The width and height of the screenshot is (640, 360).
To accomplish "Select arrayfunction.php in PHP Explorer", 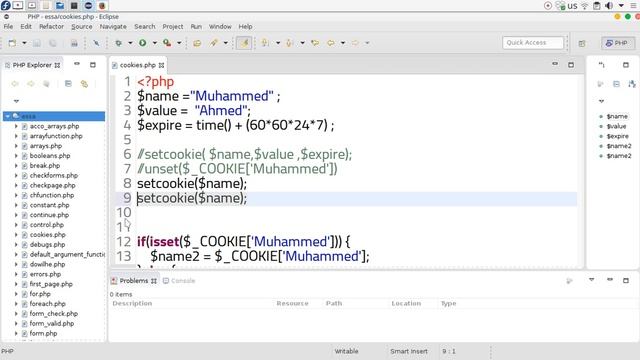I will (x=56, y=136).
